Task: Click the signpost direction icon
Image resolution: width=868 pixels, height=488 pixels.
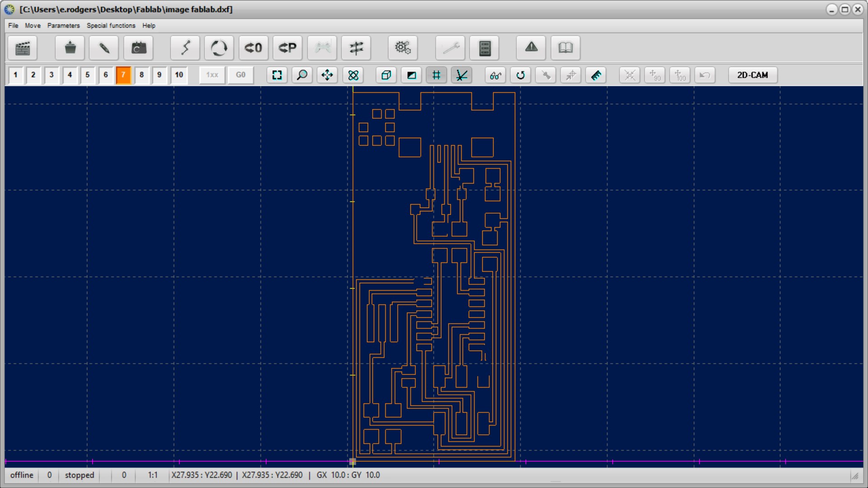Action: [x=356, y=48]
